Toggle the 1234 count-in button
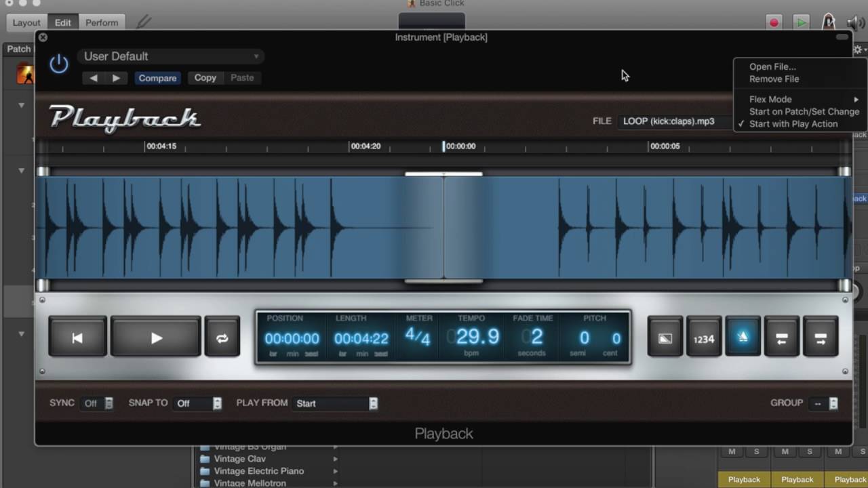Image resolution: width=868 pixels, height=488 pixels. pyautogui.click(x=704, y=338)
